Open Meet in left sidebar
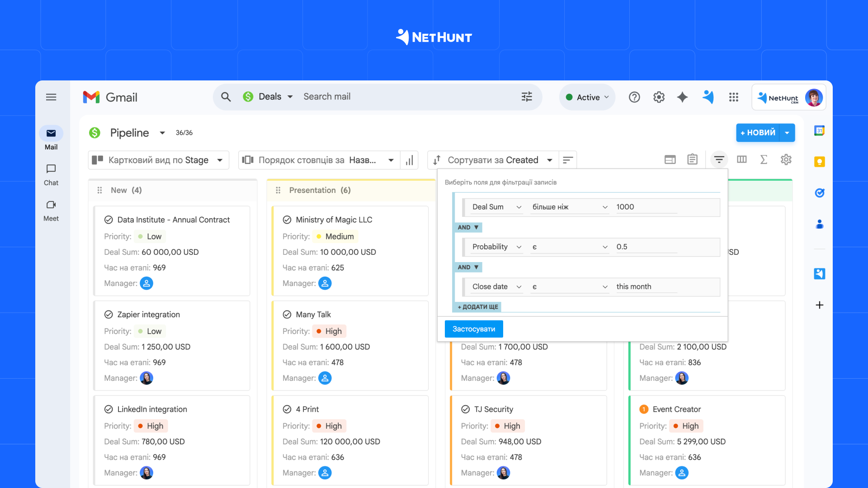Viewport: 868px width, 488px height. click(x=51, y=210)
